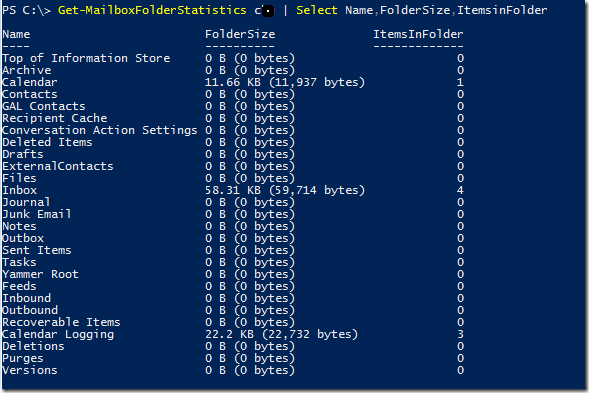Click the Inbox item count of 4
This screenshot has width=589, height=393.
(460, 190)
